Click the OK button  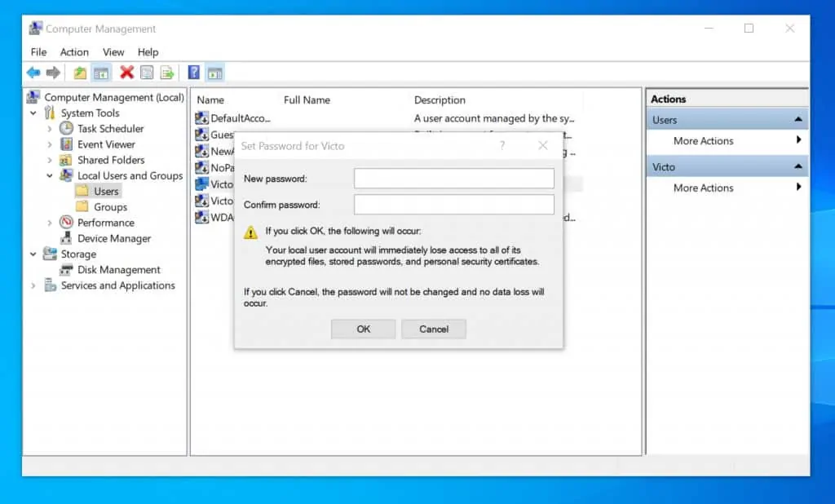363,329
